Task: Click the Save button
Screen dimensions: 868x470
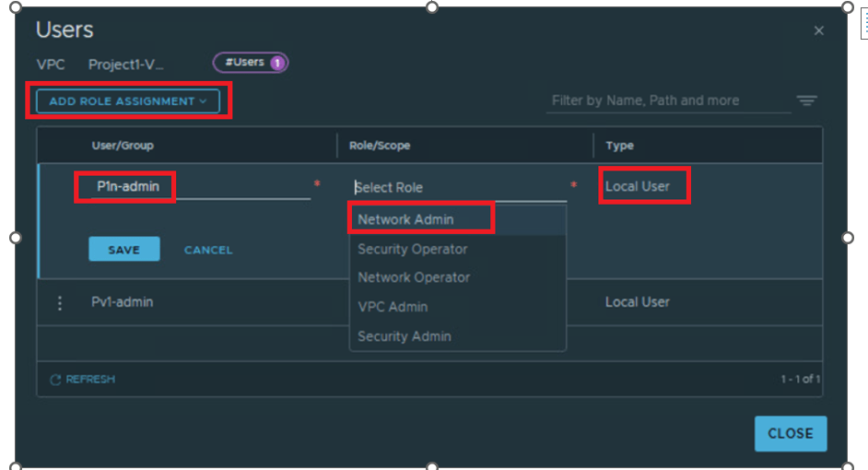Action: pyautogui.click(x=123, y=250)
